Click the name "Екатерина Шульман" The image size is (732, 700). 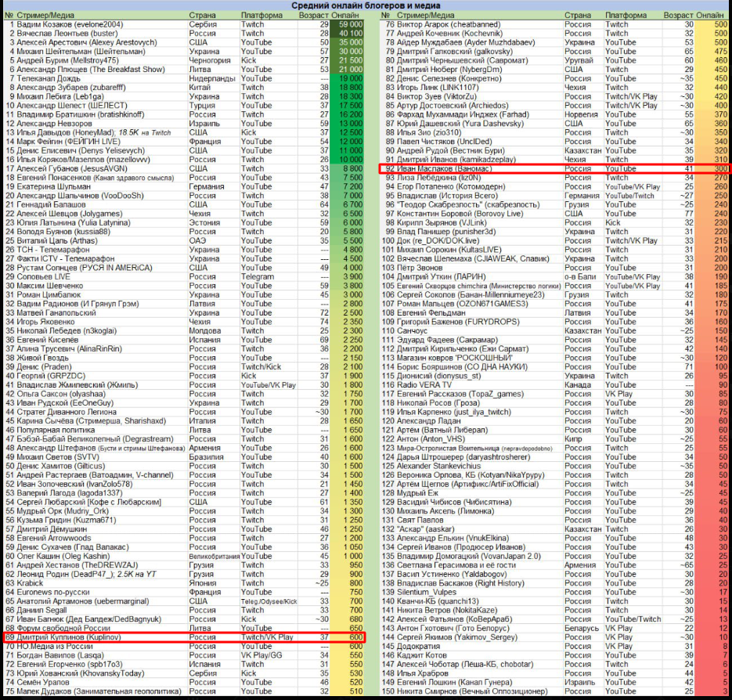pyautogui.click(x=54, y=186)
